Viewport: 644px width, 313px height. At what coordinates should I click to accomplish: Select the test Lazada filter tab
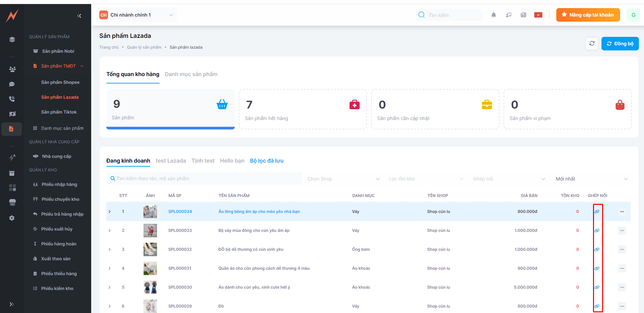[x=171, y=161]
